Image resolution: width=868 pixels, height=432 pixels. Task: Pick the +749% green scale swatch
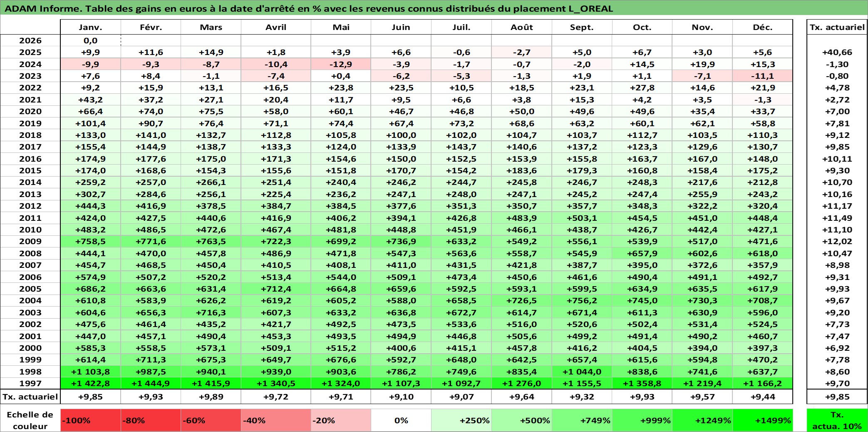tap(582, 420)
